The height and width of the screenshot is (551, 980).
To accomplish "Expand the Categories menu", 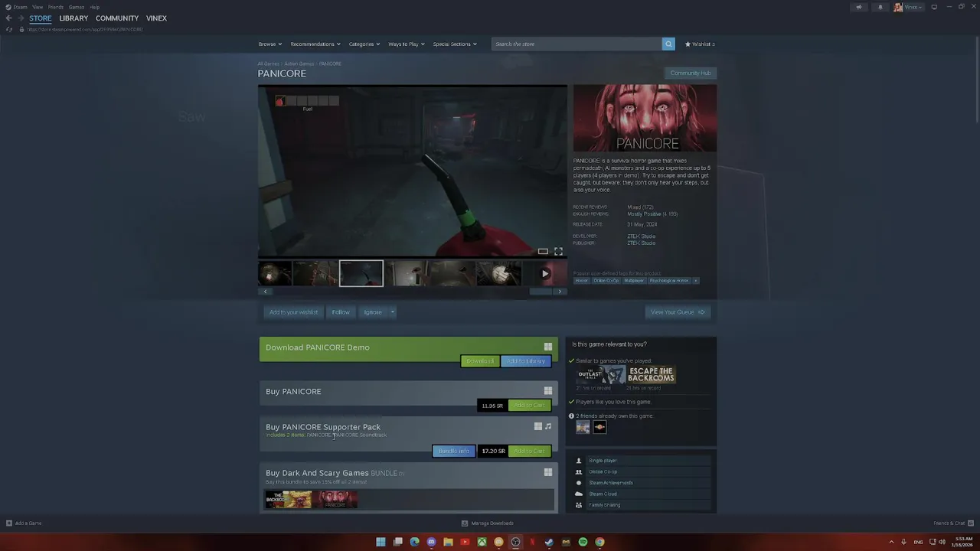I will tap(364, 44).
